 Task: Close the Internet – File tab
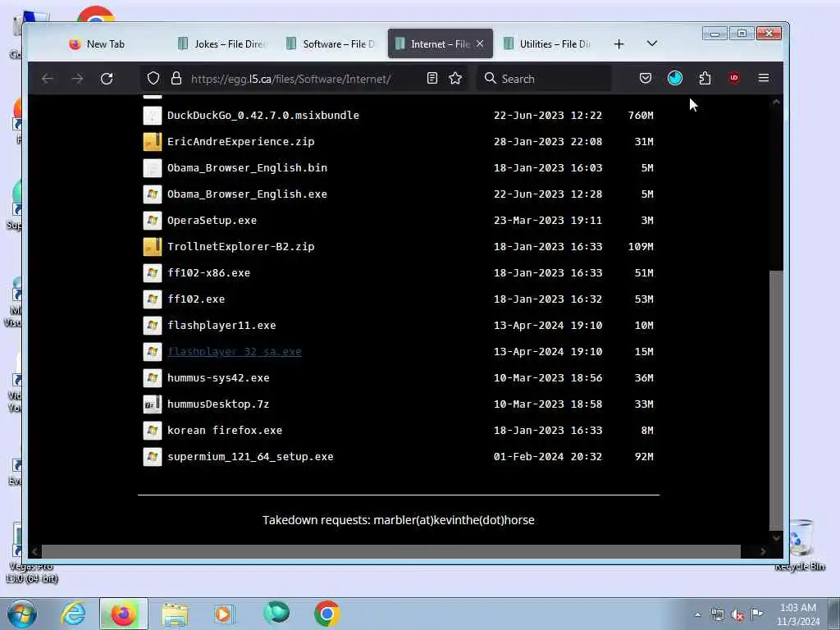[x=480, y=44]
